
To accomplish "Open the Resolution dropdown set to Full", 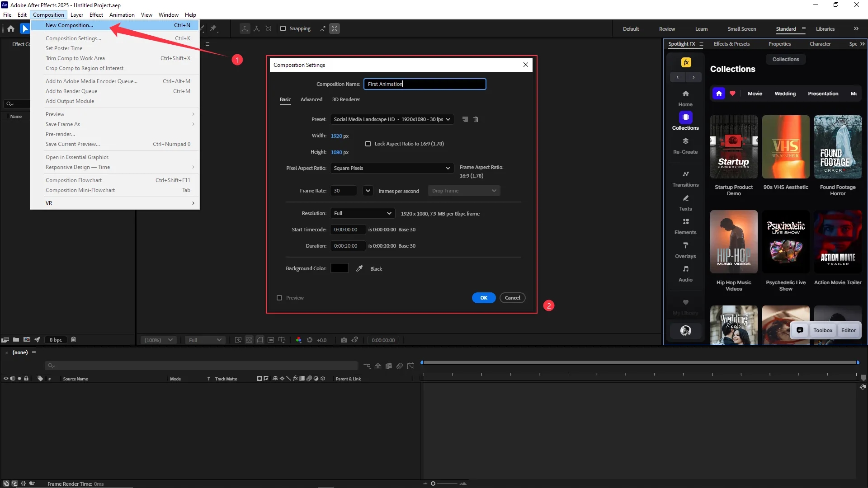I will (363, 213).
